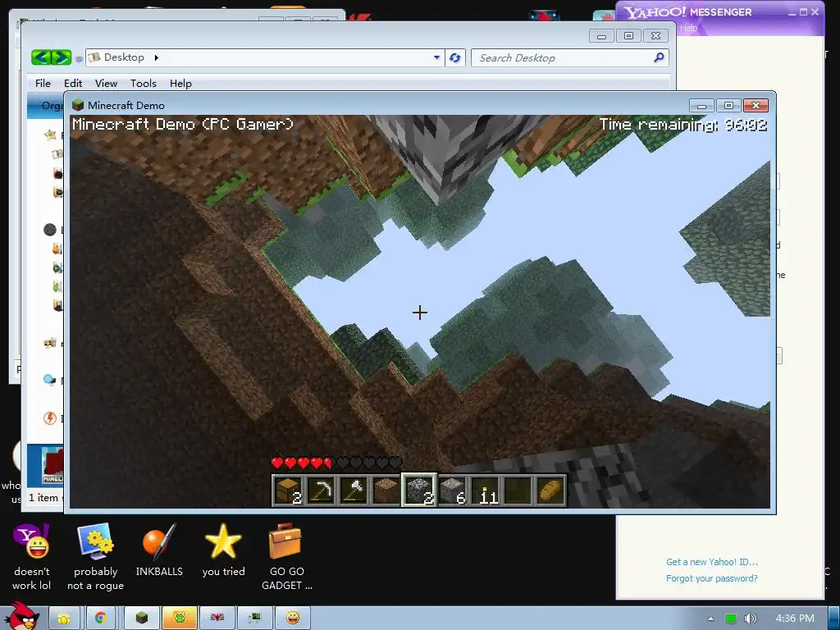Image resolution: width=840 pixels, height=630 pixels.
Task: Click the Minecraft thumbnail in details pane
Action: tap(52, 465)
